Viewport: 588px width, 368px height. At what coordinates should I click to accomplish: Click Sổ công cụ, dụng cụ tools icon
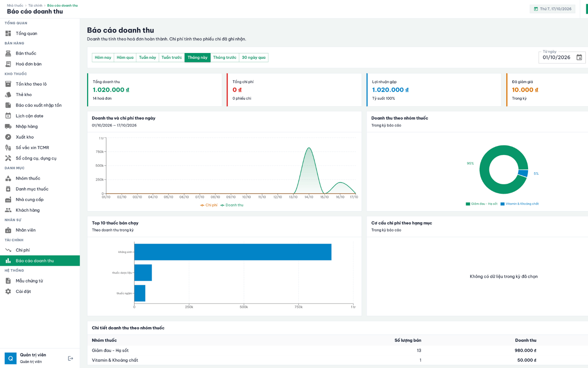point(8,158)
